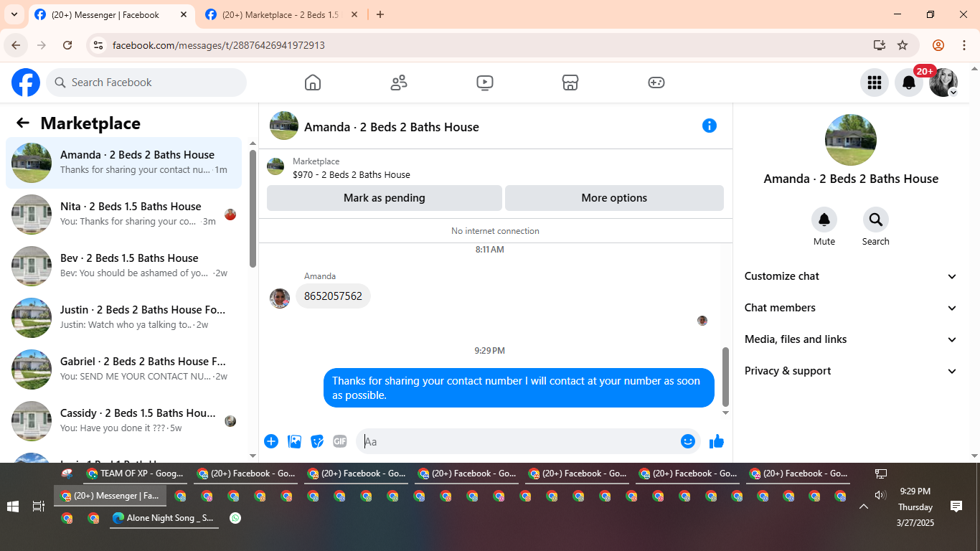This screenshot has width=980, height=551.
Task: Click the address bar URL
Action: 219,45
